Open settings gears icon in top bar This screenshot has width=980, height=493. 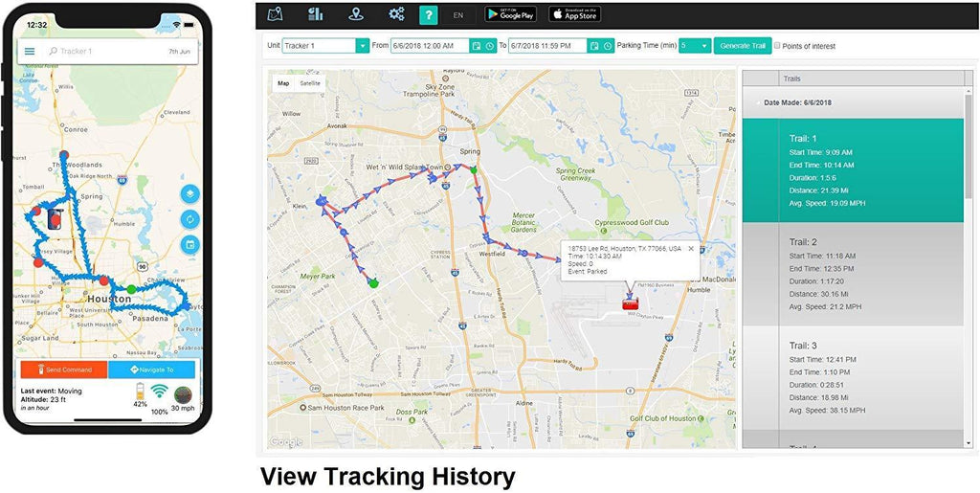tap(396, 14)
